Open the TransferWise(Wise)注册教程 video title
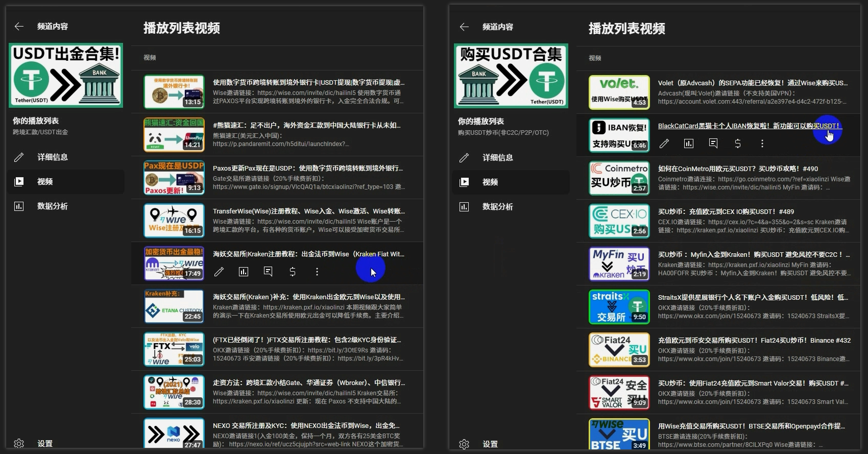 coord(309,211)
